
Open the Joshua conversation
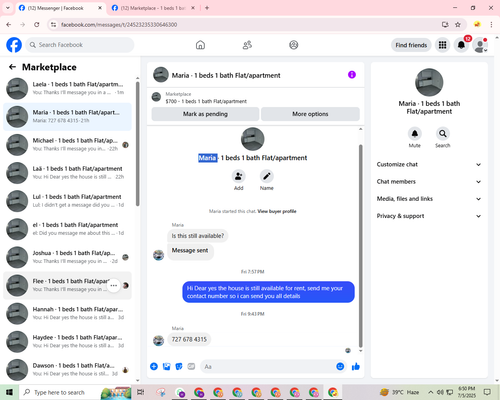68,257
